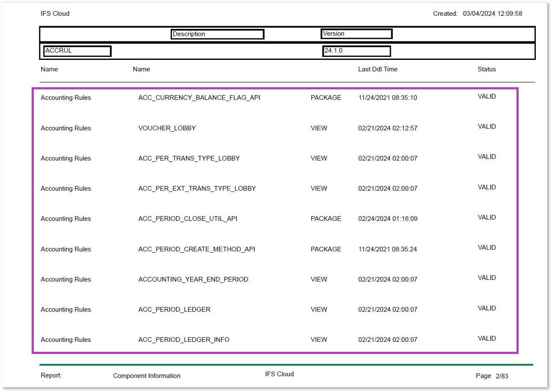Click the VOUCHER_LOBBY object name

[x=167, y=128]
